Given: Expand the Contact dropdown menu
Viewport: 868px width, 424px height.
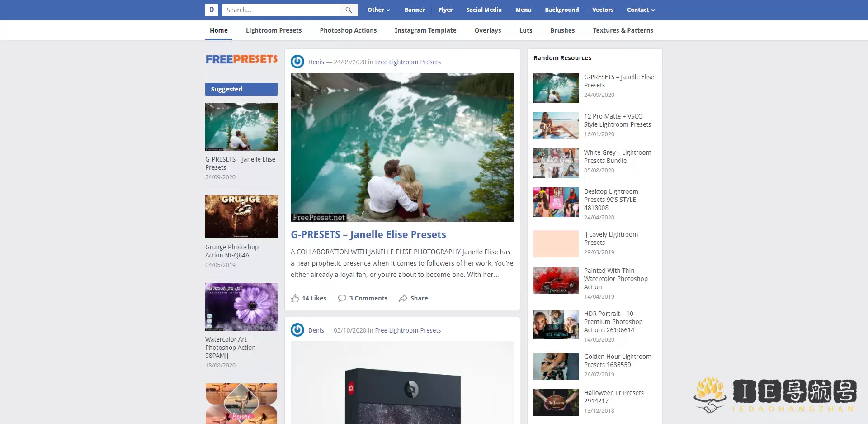Looking at the screenshot, I should pyautogui.click(x=641, y=10).
